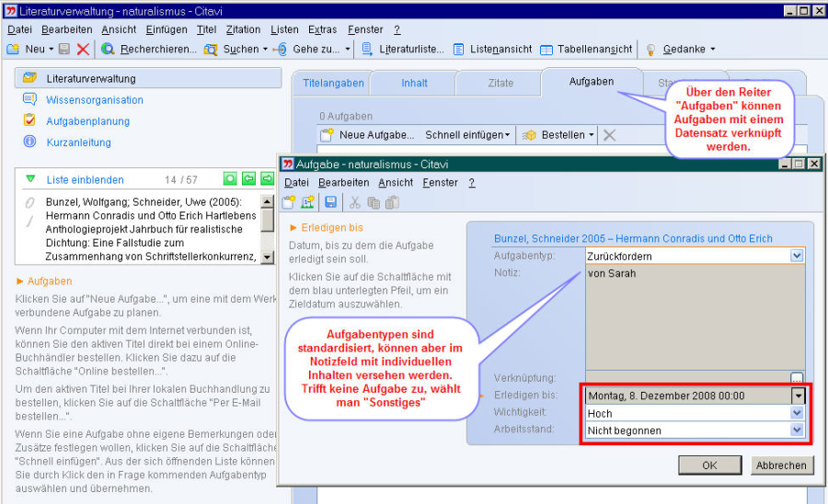
Task: Click the cut scissors icon in Aufgabe dialog
Action: coord(354,202)
